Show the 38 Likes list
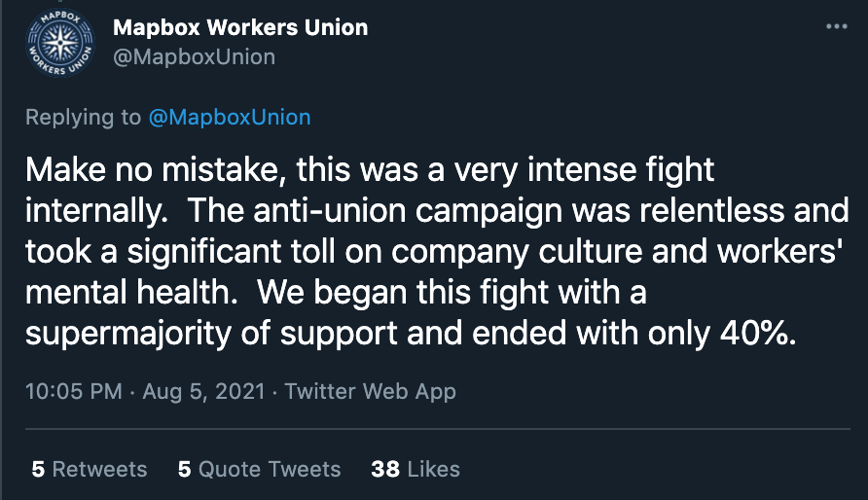This screenshot has width=868, height=500. point(416,469)
